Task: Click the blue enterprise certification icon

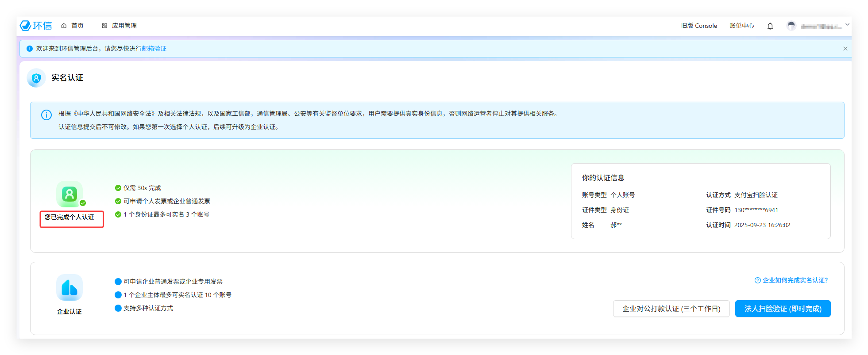Action: pyautogui.click(x=69, y=287)
